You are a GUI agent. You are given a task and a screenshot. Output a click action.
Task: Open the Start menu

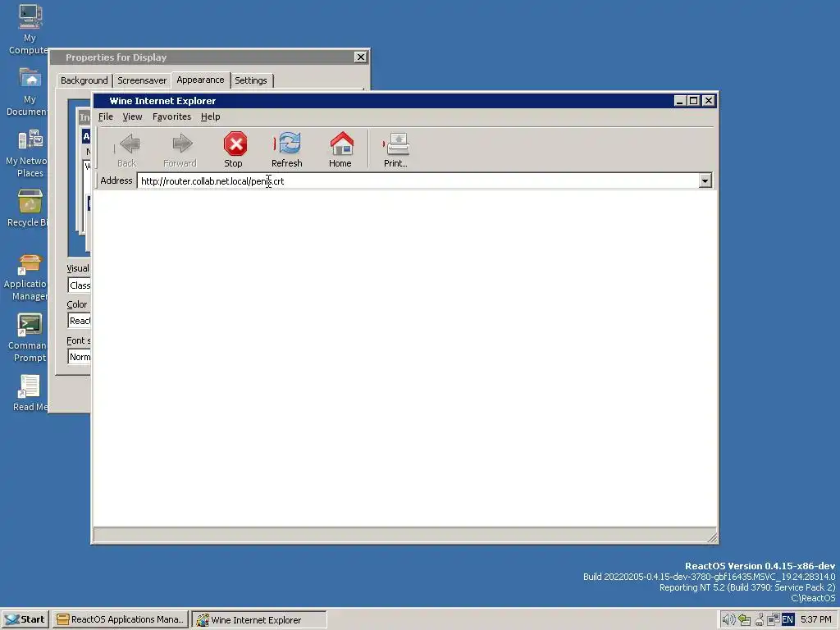click(x=25, y=619)
